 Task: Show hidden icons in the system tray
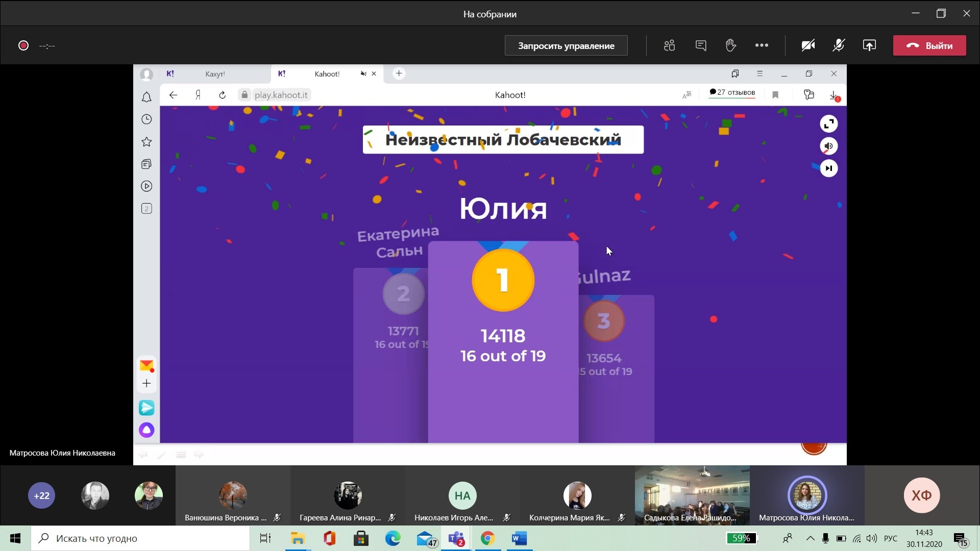811,538
